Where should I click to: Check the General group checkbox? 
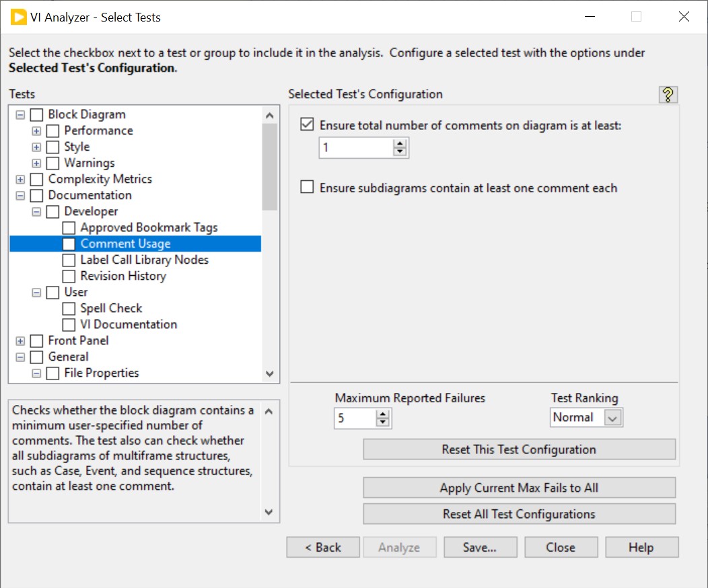click(x=36, y=357)
